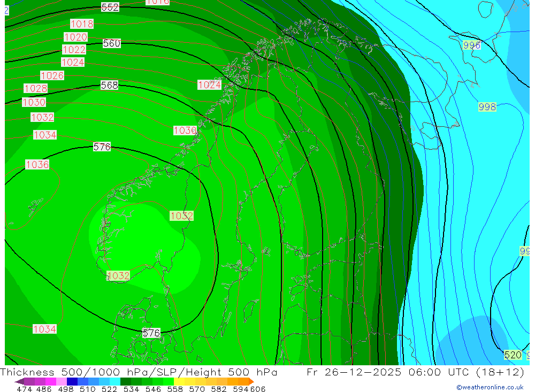
Task: Click the pale pink legend color swatch
Action: click(x=62, y=381)
